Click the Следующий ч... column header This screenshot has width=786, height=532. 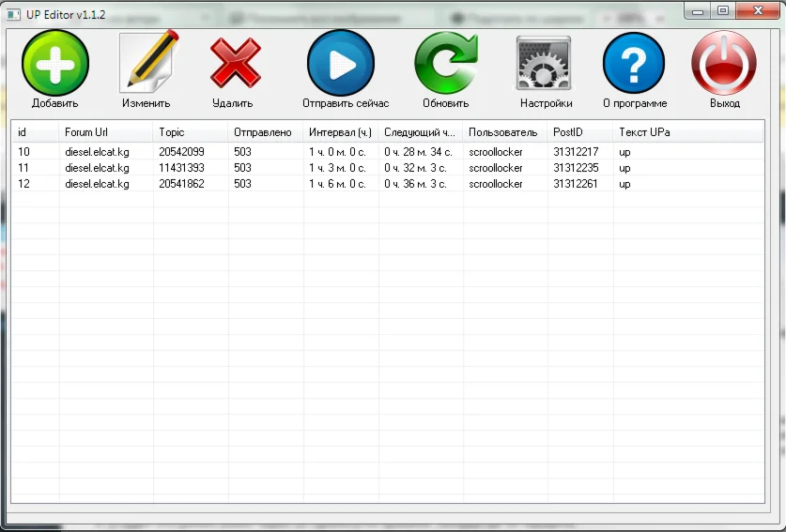point(421,132)
